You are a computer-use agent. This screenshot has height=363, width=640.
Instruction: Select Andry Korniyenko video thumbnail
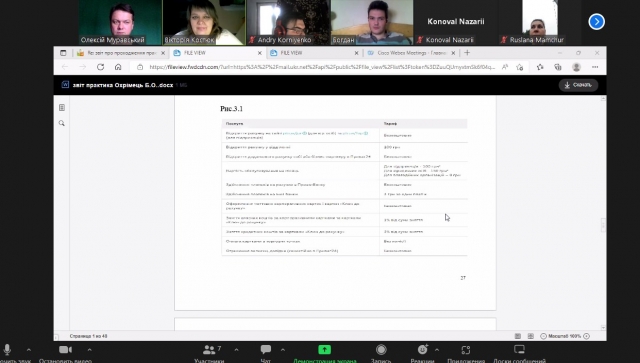pos(288,22)
